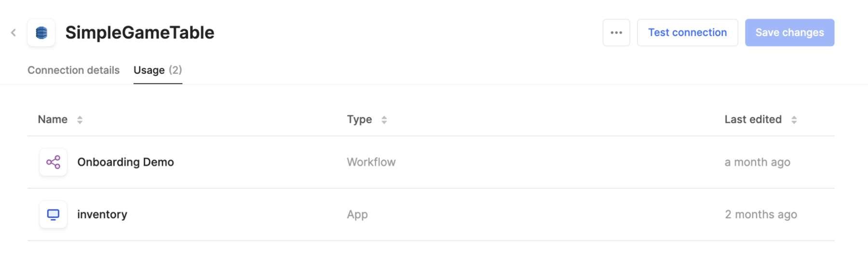Click the Type column header label

pyautogui.click(x=359, y=119)
